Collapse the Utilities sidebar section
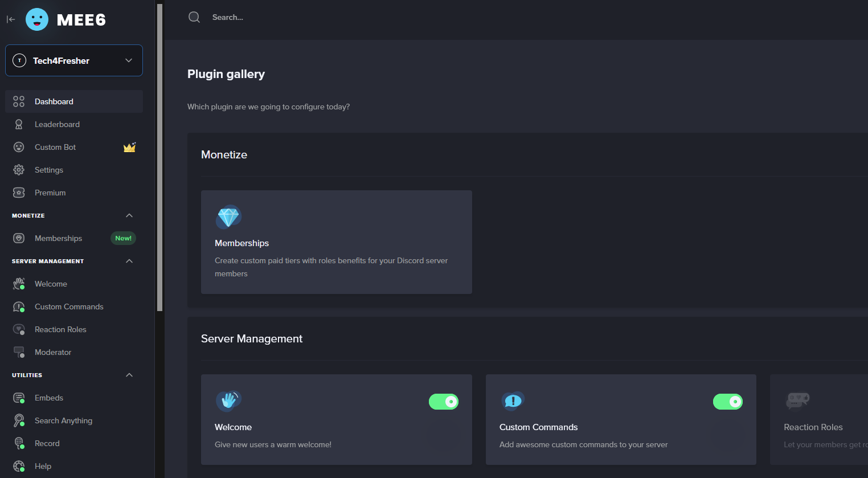Screen dimensions: 868x478 (129, 375)
